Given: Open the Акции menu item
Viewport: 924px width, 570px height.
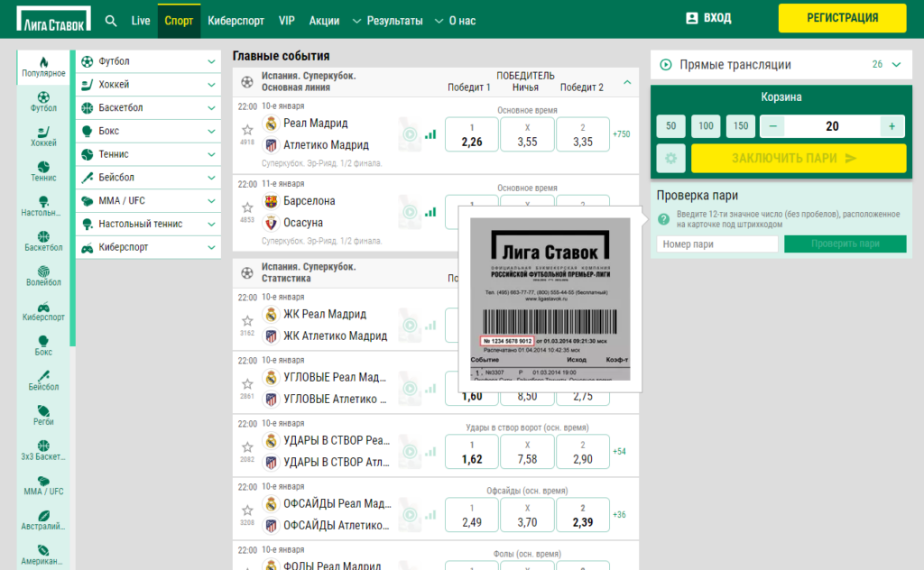Looking at the screenshot, I should pos(324,21).
